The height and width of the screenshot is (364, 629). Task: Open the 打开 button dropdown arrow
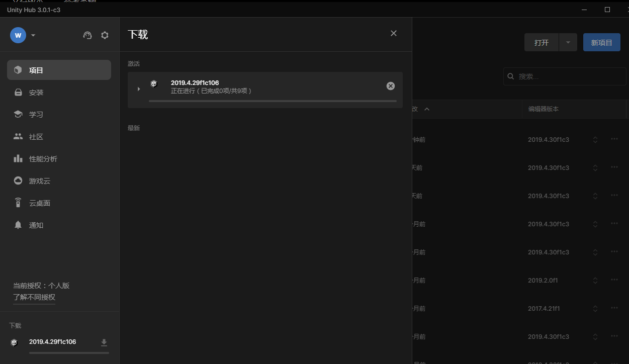click(x=568, y=42)
